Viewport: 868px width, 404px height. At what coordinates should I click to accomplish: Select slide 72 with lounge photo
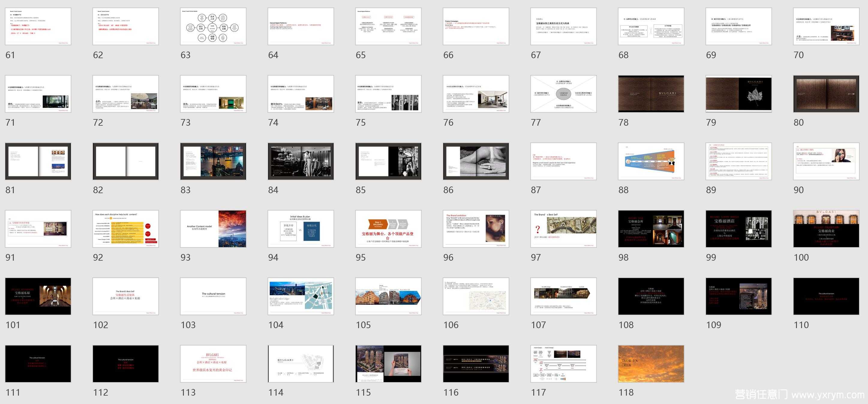tap(126, 94)
